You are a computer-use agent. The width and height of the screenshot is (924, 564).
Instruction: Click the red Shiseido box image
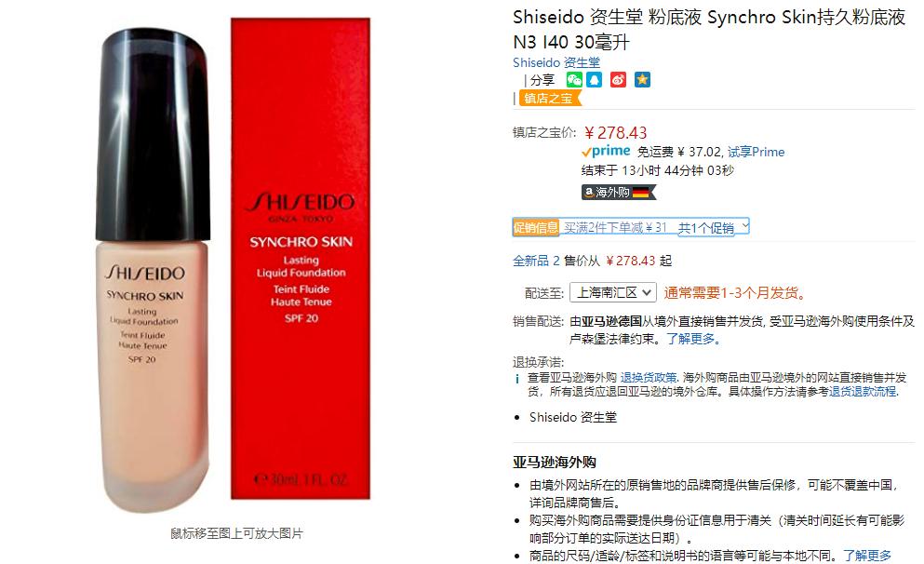[x=301, y=259]
